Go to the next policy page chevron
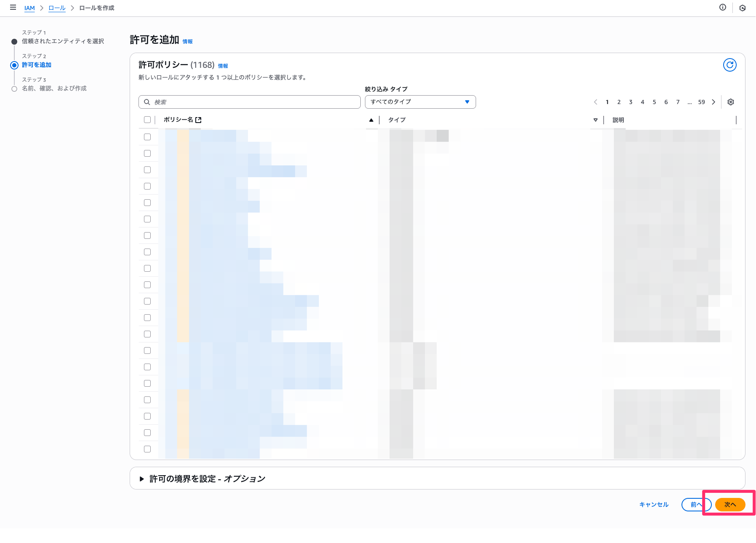This screenshot has height=543, width=756. coord(713,102)
